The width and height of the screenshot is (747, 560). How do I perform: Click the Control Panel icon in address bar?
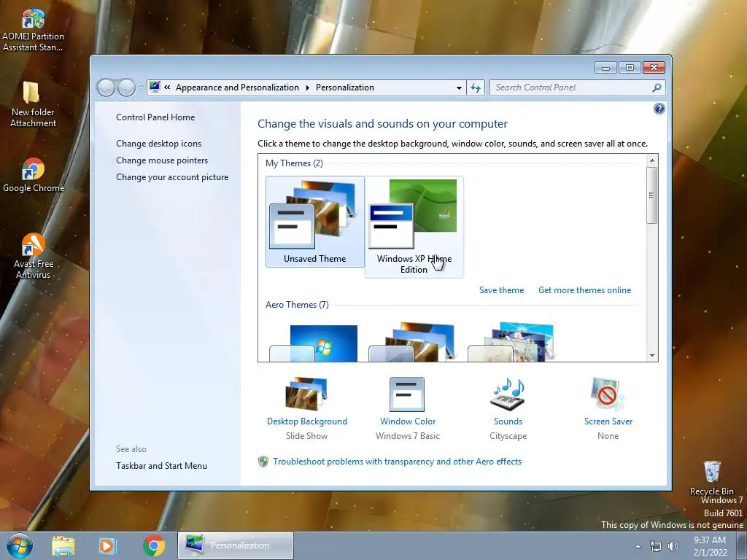(155, 87)
